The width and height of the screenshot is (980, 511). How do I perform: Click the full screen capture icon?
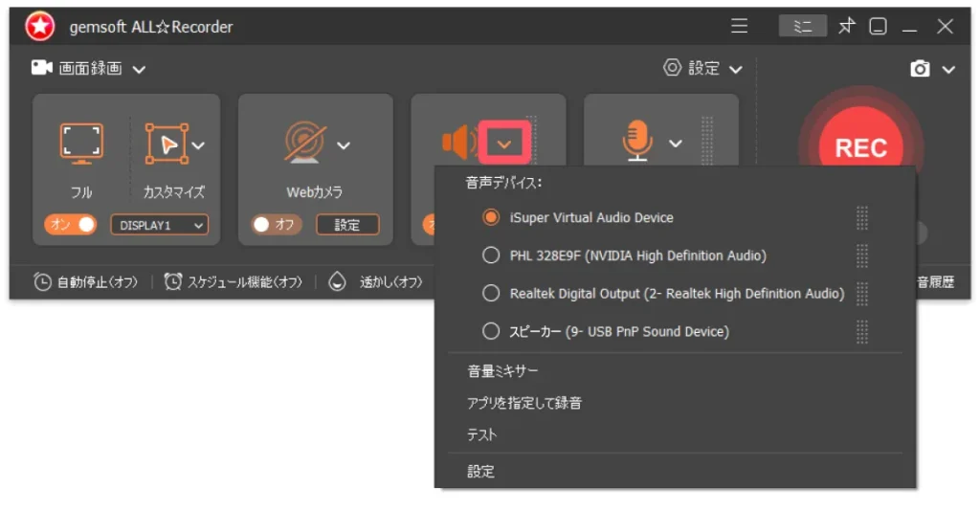[x=81, y=144]
